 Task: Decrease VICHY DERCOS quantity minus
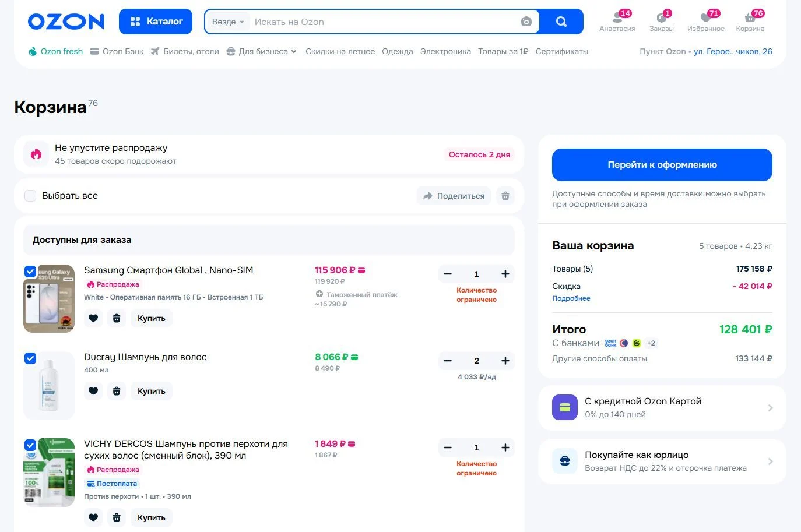(448, 448)
